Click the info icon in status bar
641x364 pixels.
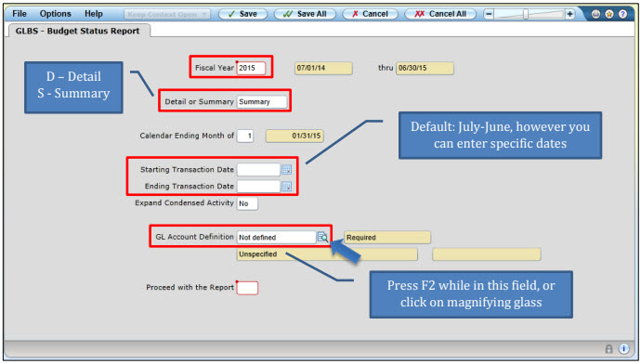click(624, 348)
